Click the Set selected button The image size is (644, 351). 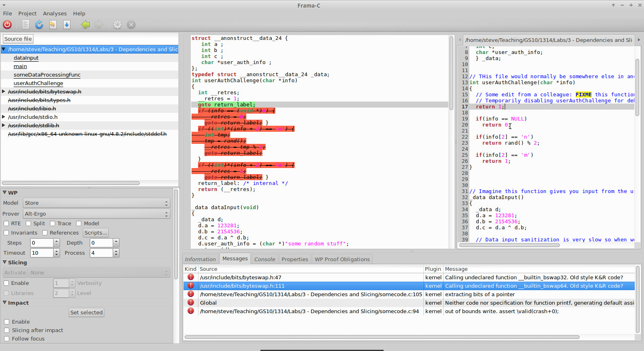tap(87, 313)
